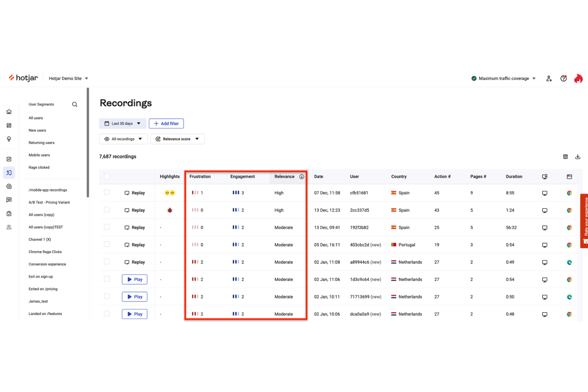The height and width of the screenshot is (392, 588).
Task: Select the Rage clicked segment
Action: tap(39, 168)
